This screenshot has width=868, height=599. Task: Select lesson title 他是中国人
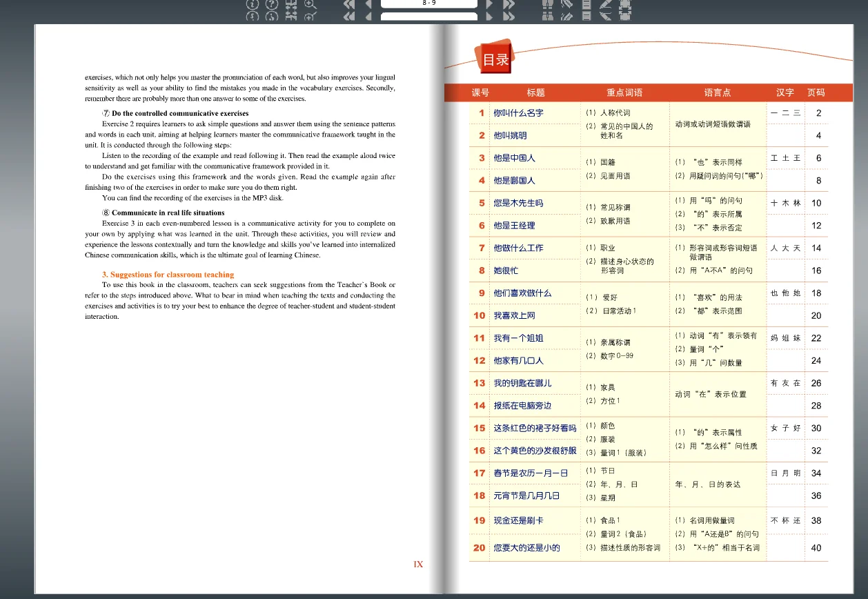[x=515, y=157]
